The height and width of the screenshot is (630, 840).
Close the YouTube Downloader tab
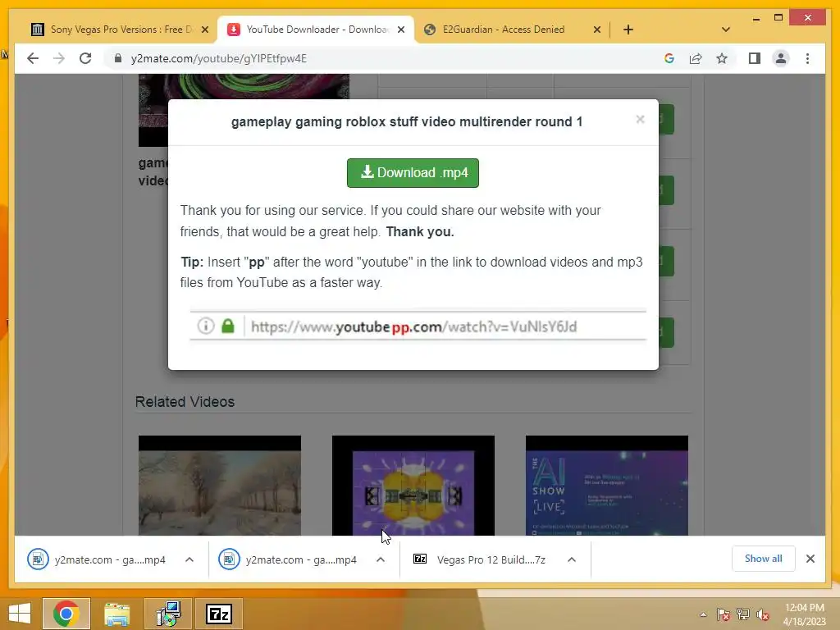(x=400, y=30)
